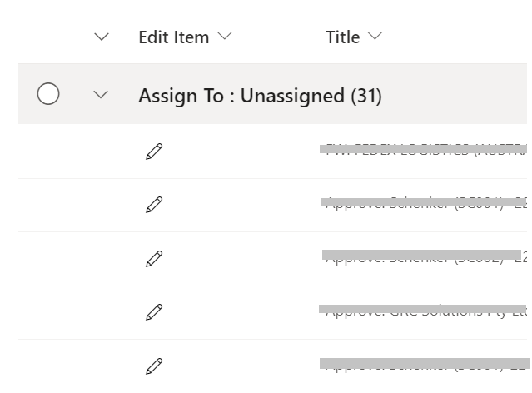
Task: Click the chevron in the unnamed first column header
Action: coord(102,37)
